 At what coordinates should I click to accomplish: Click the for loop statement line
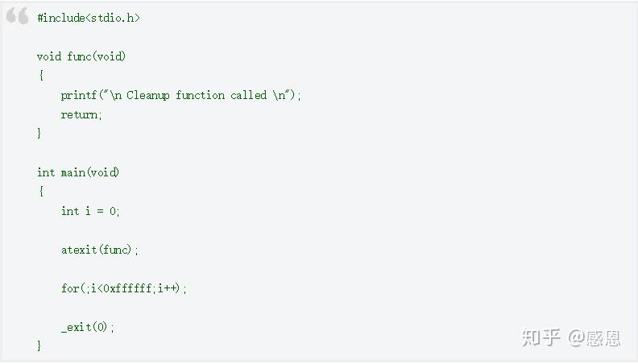[123, 288]
